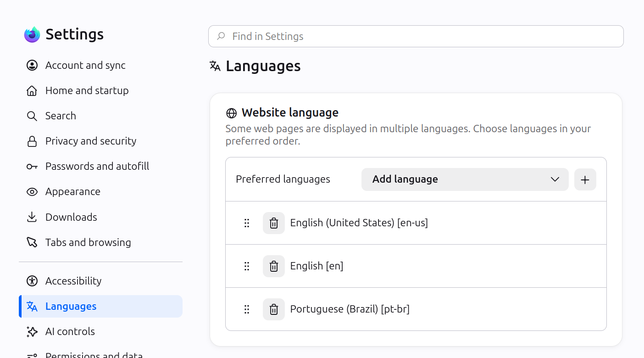The width and height of the screenshot is (644, 358).
Task: Click the Settings title text
Action: 75,34
